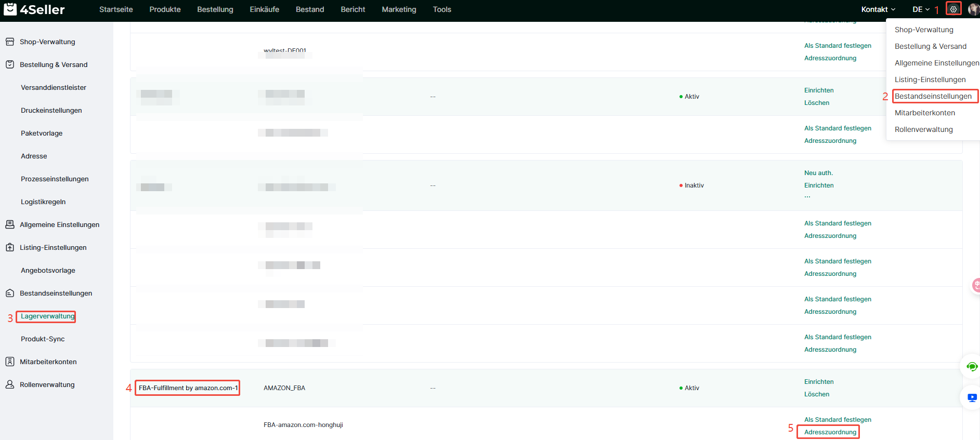Open the Marketing menu

click(399, 9)
